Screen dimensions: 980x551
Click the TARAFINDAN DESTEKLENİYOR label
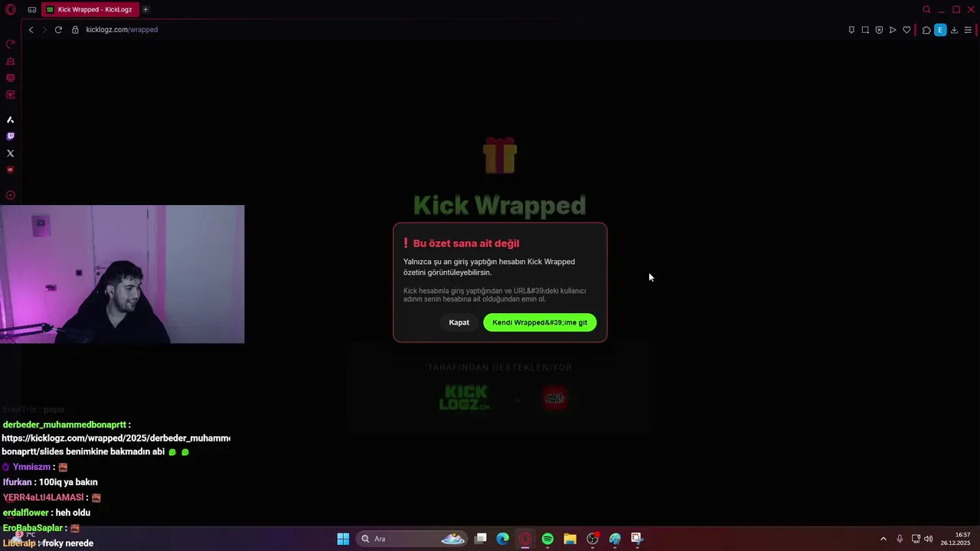500,367
